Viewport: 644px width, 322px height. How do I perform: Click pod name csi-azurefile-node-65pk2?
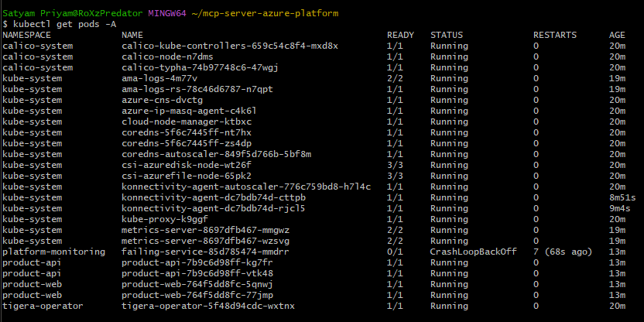pyautogui.click(x=187, y=176)
